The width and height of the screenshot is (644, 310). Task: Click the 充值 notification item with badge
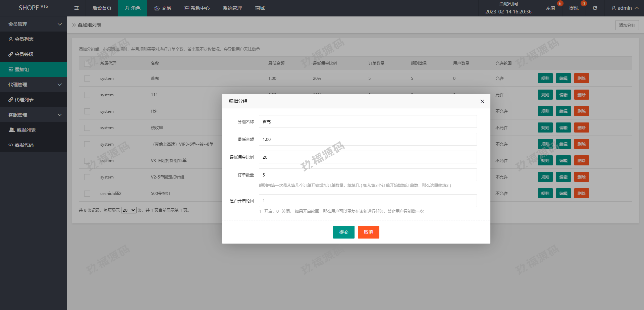coord(550,8)
